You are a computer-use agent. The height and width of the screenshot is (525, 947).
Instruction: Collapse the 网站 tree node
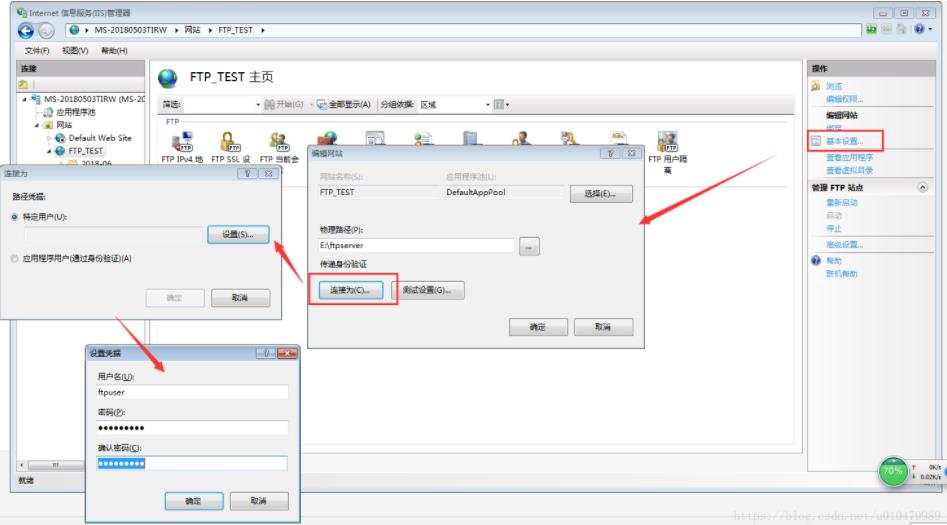click(x=37, y=125)
